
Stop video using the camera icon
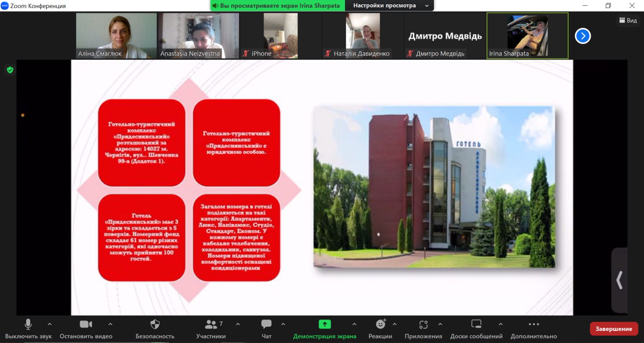coord(86,324)
